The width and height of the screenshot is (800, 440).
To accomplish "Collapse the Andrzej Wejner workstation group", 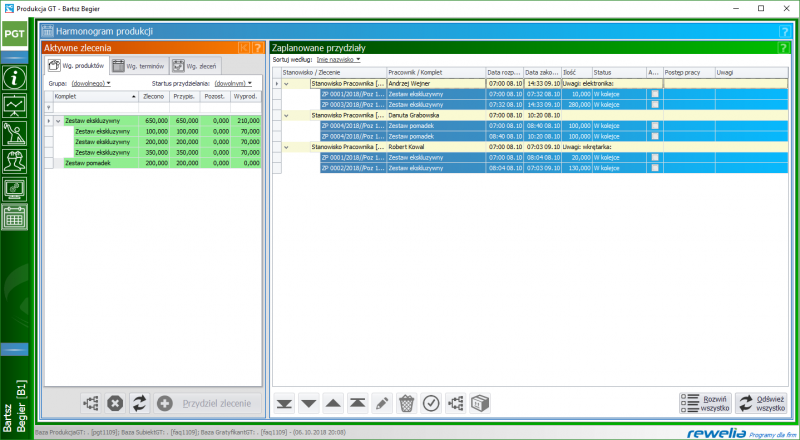I will point(285,83).
